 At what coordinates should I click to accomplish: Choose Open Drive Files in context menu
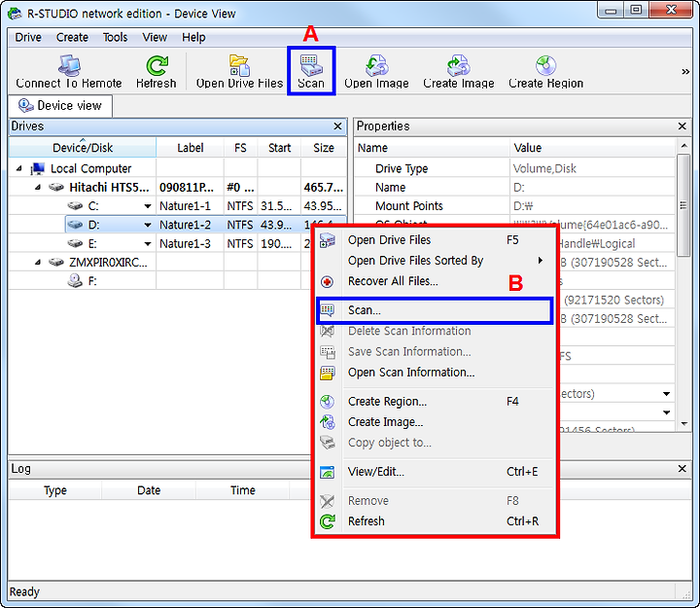[x=435, y=240]
